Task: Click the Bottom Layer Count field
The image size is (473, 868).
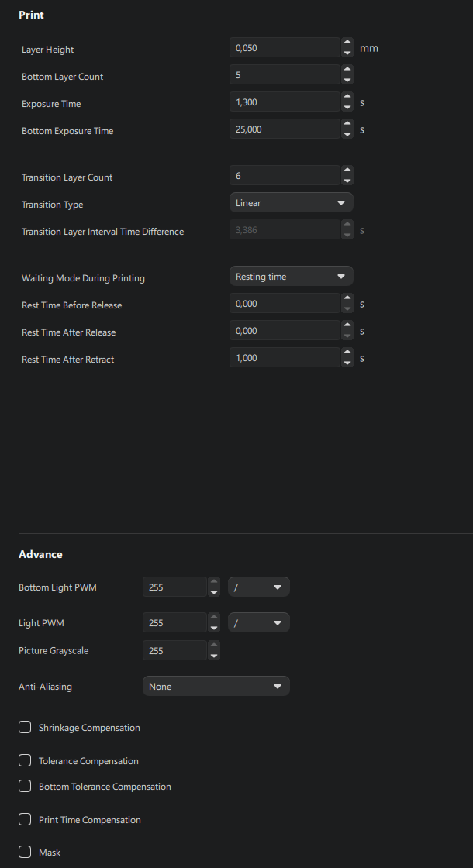Action: [x=285, y=74]
